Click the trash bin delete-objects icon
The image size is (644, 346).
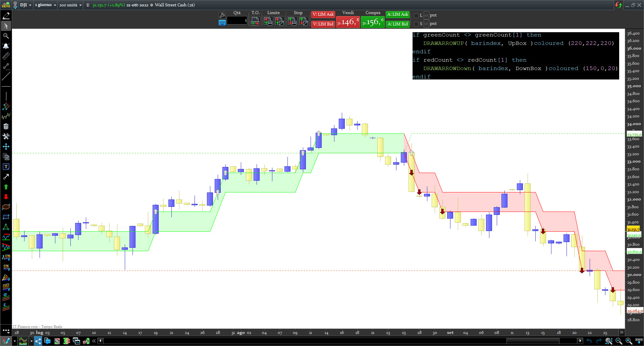point(6,126)
